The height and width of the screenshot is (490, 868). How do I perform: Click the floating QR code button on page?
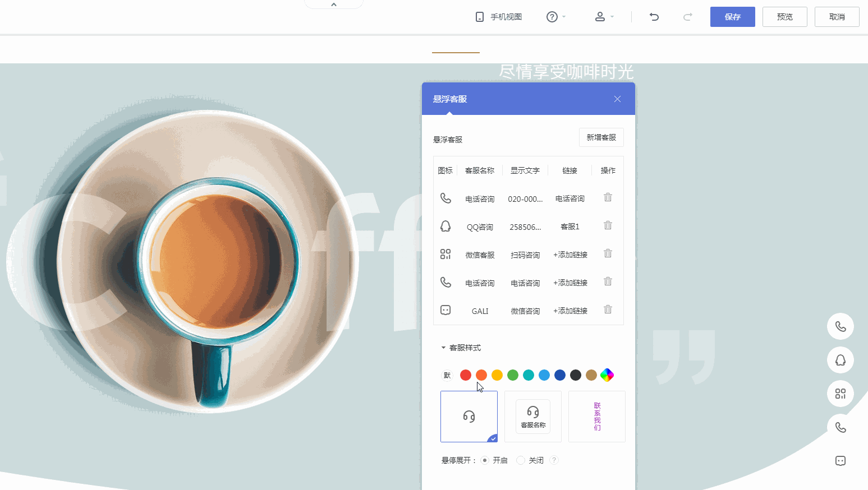(841, 394)
